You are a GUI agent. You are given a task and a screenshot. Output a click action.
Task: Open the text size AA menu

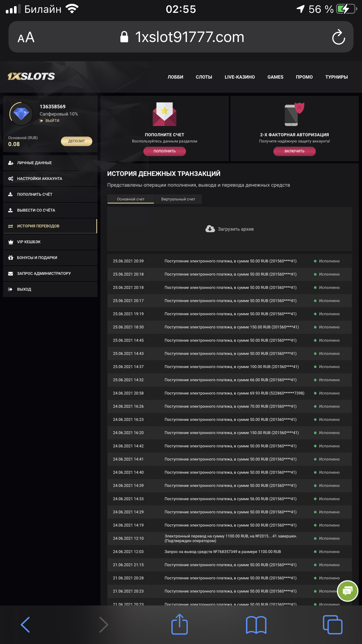[26, 37]
